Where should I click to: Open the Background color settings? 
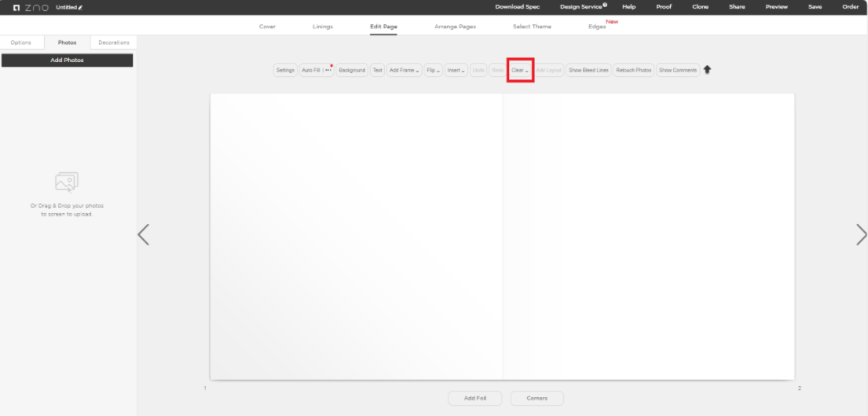click(352, 70)
